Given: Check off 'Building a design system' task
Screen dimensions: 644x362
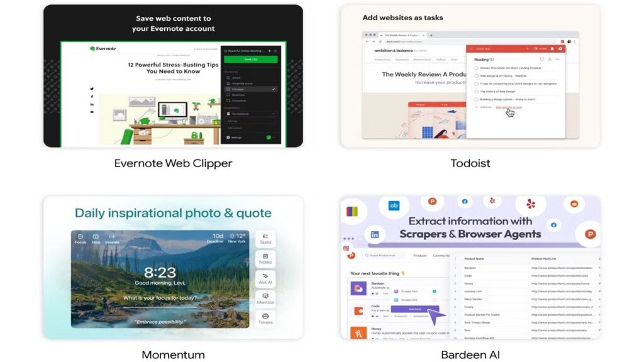Looking at the screenshot, I should [477, 99].
